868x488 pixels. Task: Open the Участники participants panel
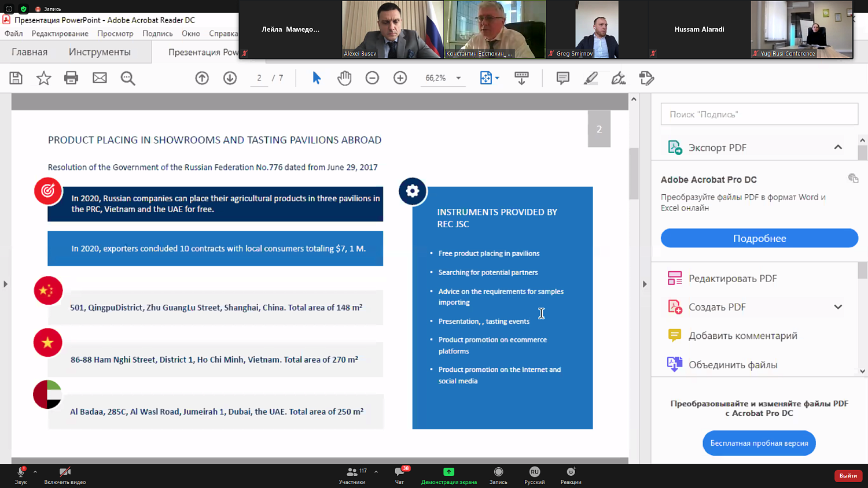click(x=352, y=476)
